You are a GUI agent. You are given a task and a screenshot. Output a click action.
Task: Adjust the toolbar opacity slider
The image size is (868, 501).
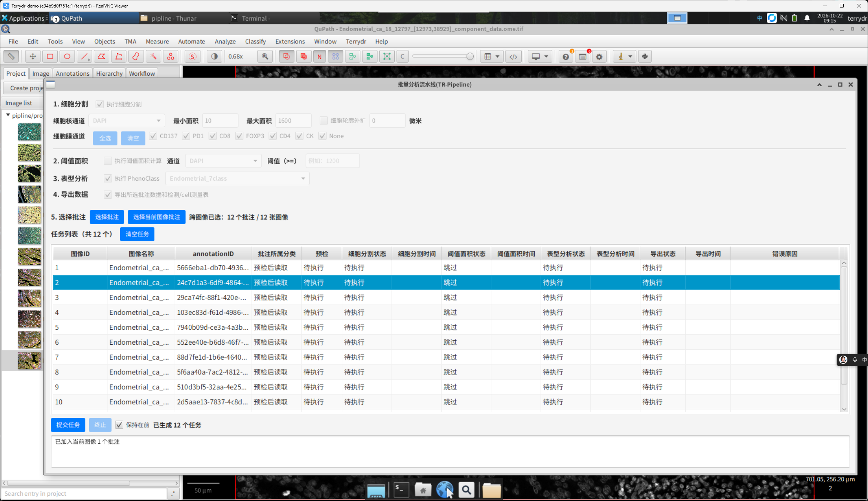tap(443, 56)
